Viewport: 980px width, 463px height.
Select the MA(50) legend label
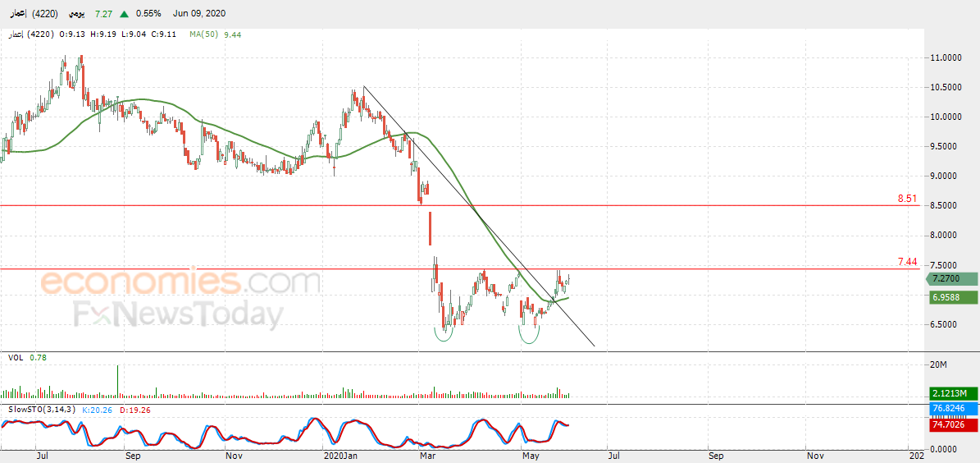click(x=205, y=35)
